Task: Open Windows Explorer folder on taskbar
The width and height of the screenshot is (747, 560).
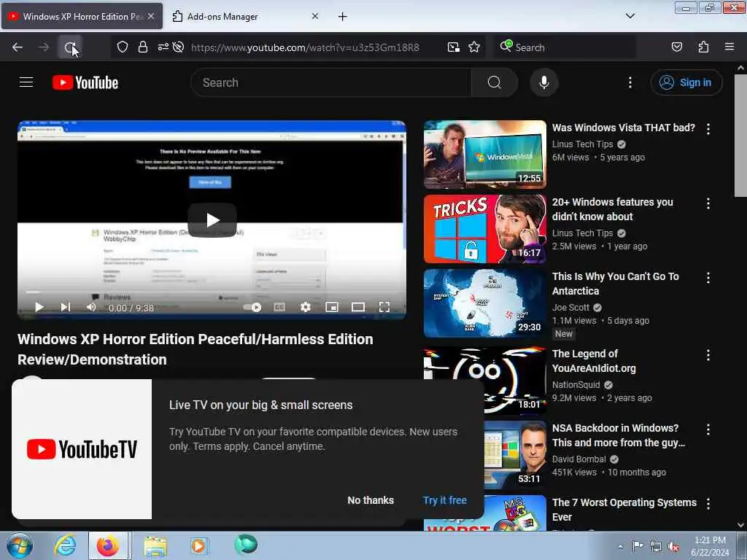Action: tap(155, 545)
